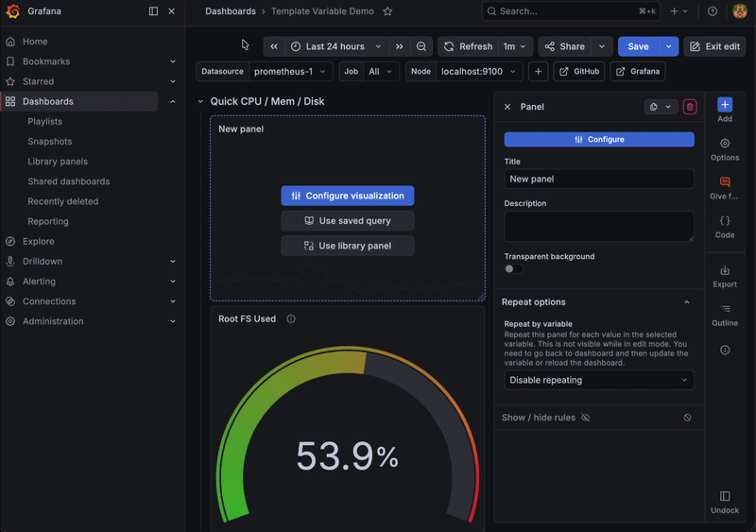Open Export in the right sidebar
The height and width of the screenshot is (532, 756).
(x=725, y=276)
